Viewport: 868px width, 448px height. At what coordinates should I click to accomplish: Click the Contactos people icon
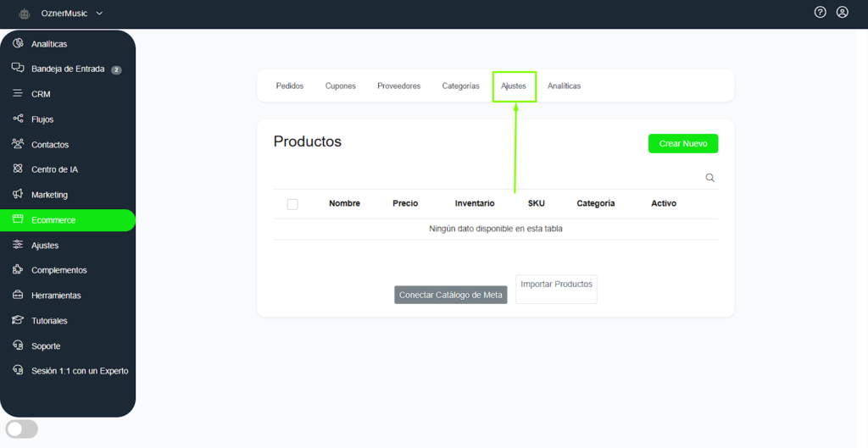[18, 145]
